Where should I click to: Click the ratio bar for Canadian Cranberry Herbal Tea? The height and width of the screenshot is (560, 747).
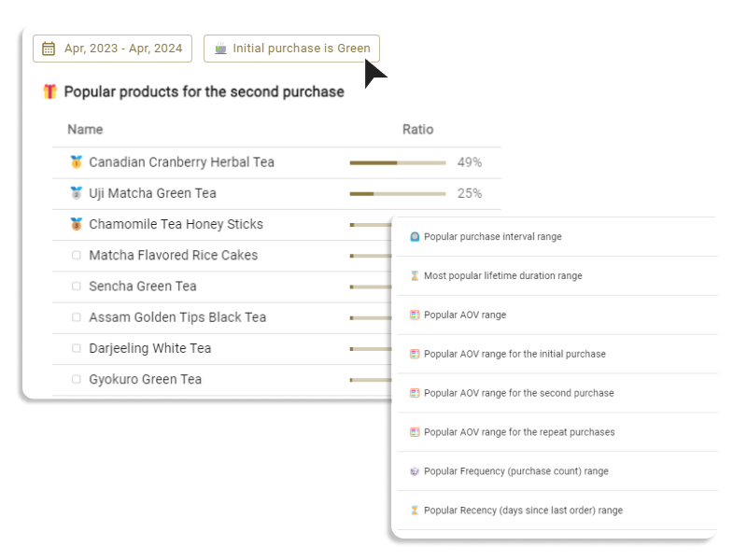tap(397, 162)
